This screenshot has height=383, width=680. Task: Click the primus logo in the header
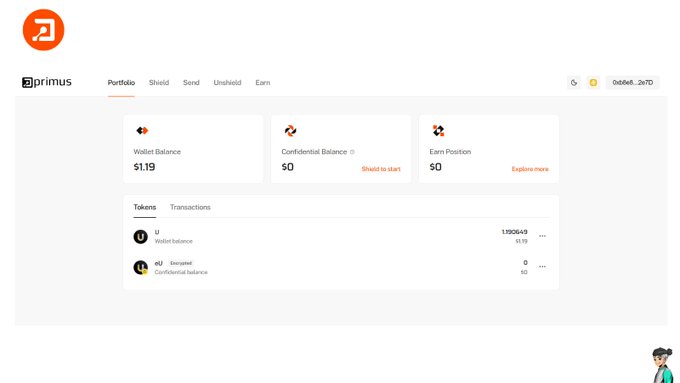coord(47,82)
